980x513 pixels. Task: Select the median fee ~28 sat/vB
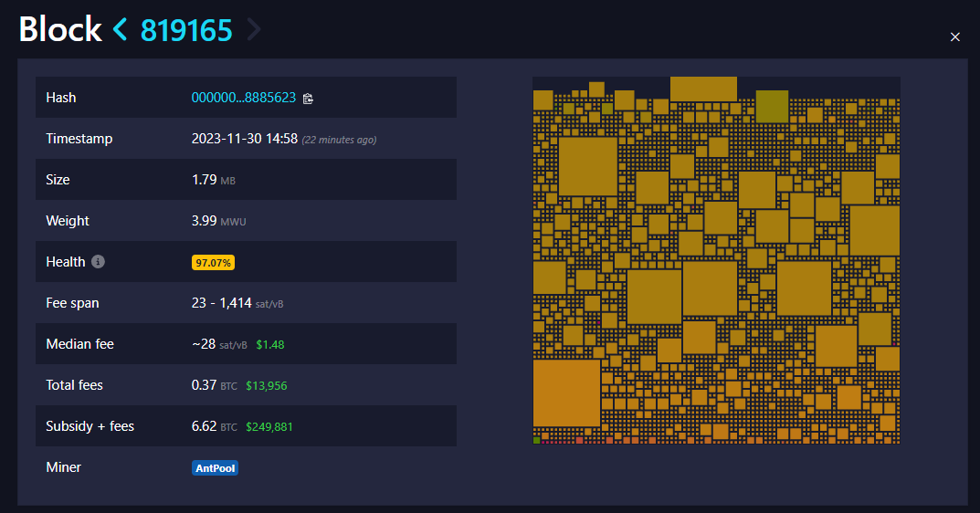pos(219,344)
